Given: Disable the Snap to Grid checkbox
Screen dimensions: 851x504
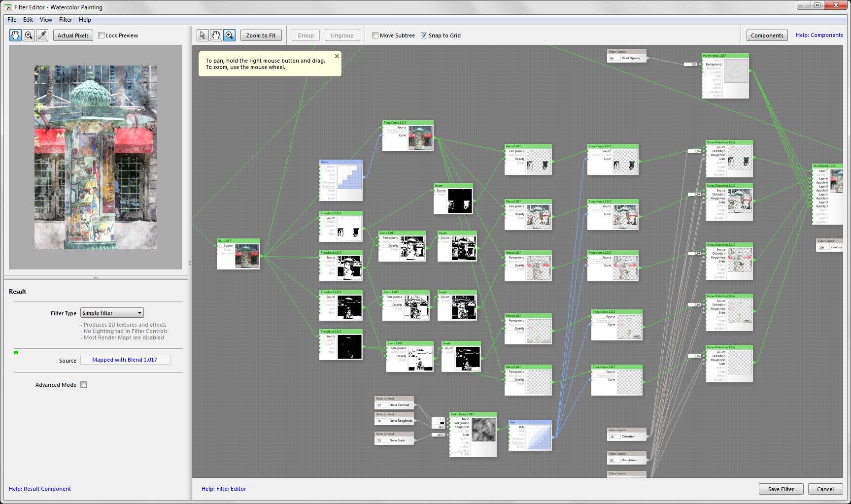Looking at the screenshot, I should (x=424, y=35).
